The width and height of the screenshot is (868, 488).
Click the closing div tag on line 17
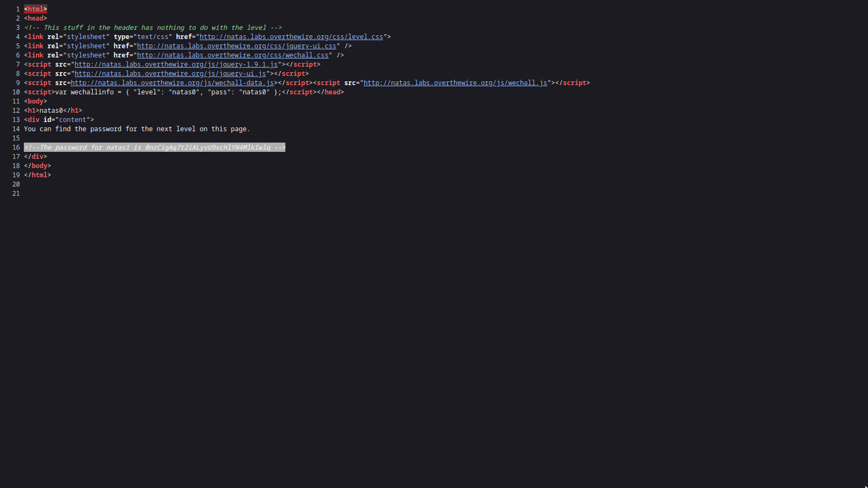[x=35, y=157]
